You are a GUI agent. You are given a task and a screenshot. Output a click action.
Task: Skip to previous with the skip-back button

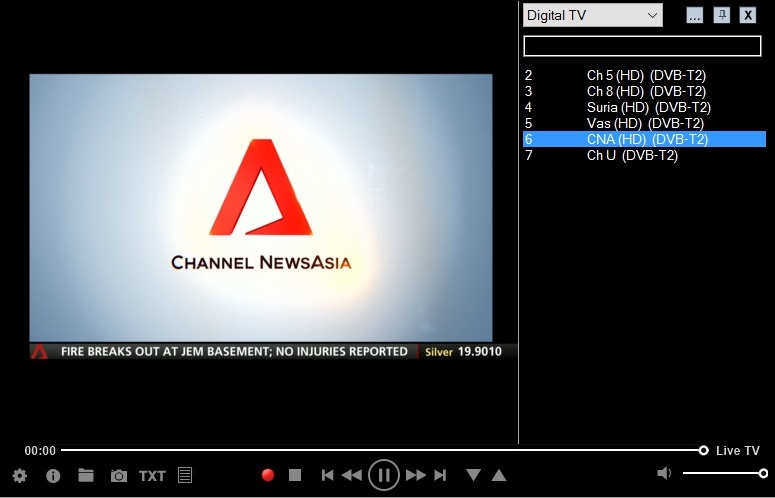point(327,475)
